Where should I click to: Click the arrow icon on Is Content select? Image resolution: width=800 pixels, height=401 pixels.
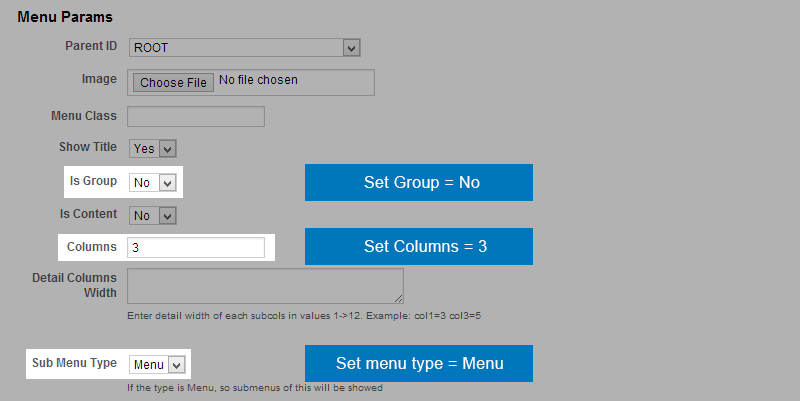[x=167, y=216]
